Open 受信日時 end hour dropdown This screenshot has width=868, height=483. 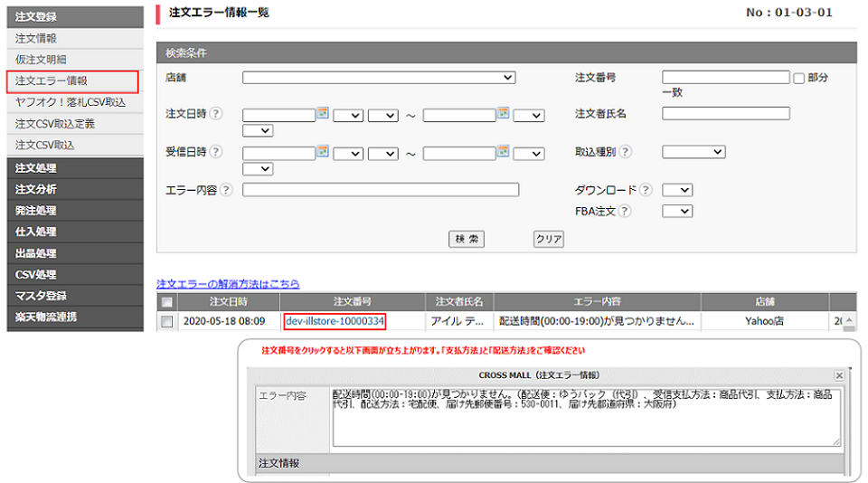coord(529,154)
